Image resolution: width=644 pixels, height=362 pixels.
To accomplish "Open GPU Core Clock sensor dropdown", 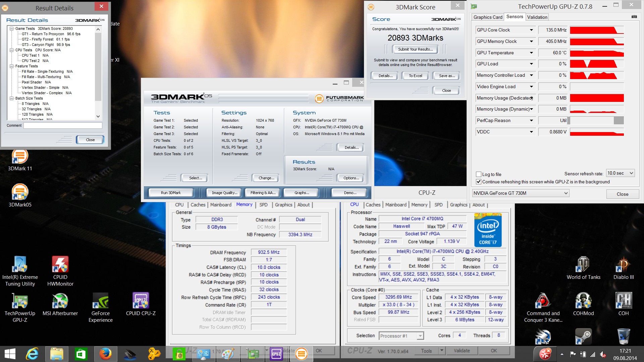I will tap(531, 30).
